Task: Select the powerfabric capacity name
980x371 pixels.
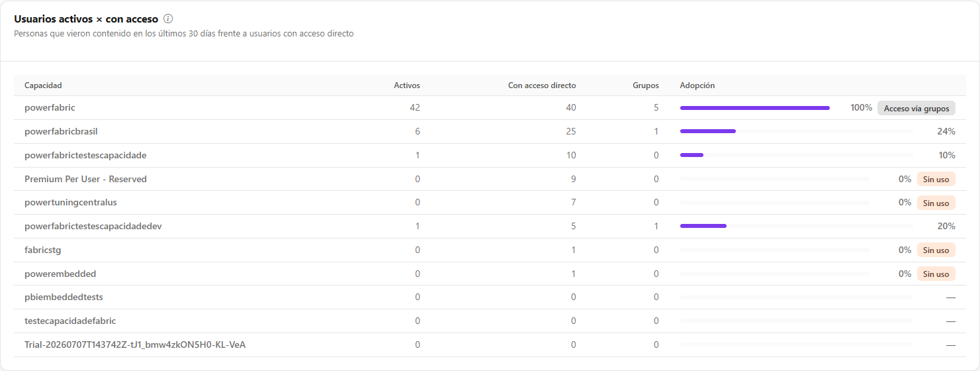Action: point(50,107)
